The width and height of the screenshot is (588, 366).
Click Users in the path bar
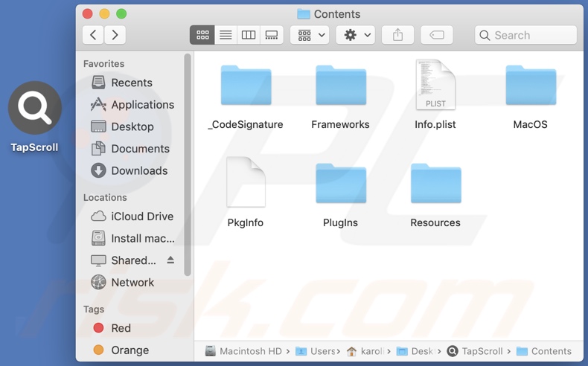316,351
